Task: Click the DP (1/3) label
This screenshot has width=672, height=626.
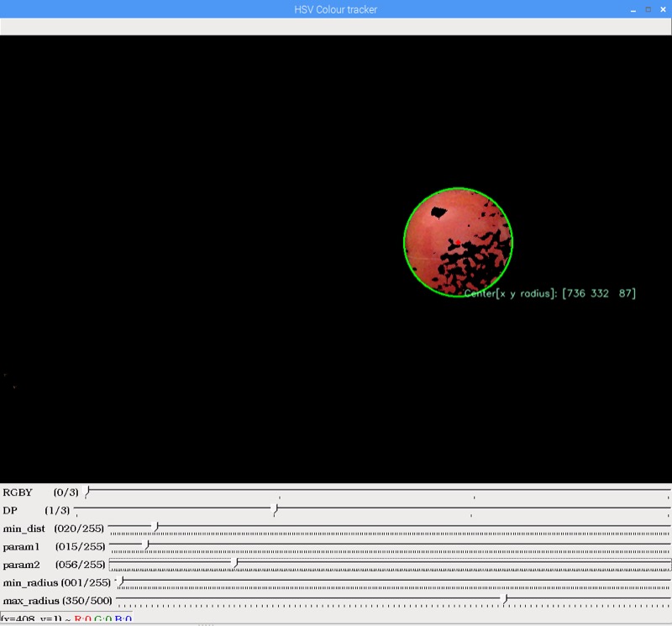Action: 36,510
